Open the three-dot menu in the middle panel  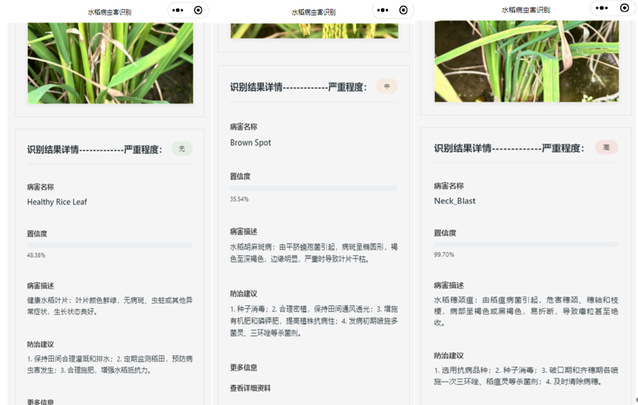[x=382, y=9]
